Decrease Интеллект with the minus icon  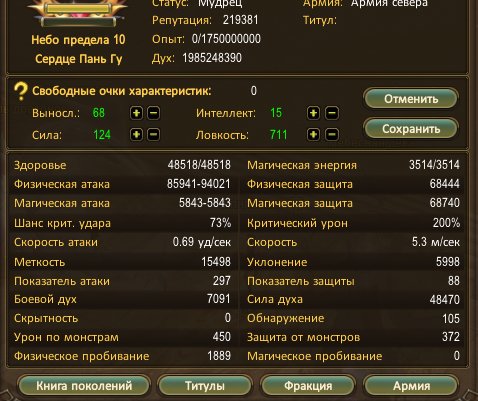tap(332, 113)
